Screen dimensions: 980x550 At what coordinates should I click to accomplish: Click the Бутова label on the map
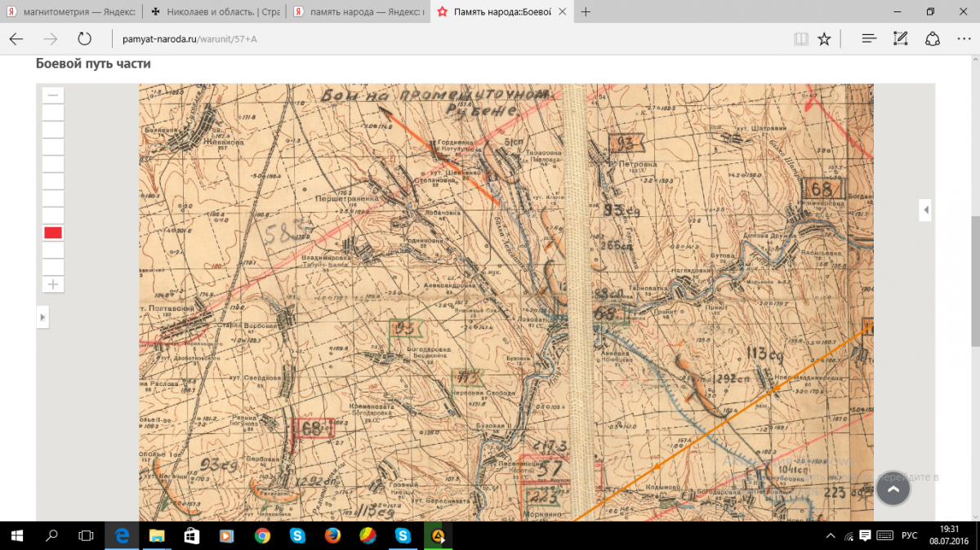tap(724, 255)
